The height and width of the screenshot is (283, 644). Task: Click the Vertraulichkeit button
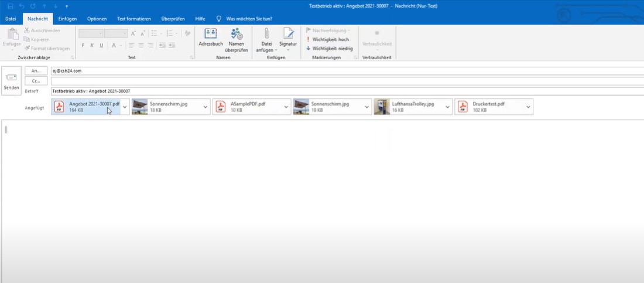(376, 39)
